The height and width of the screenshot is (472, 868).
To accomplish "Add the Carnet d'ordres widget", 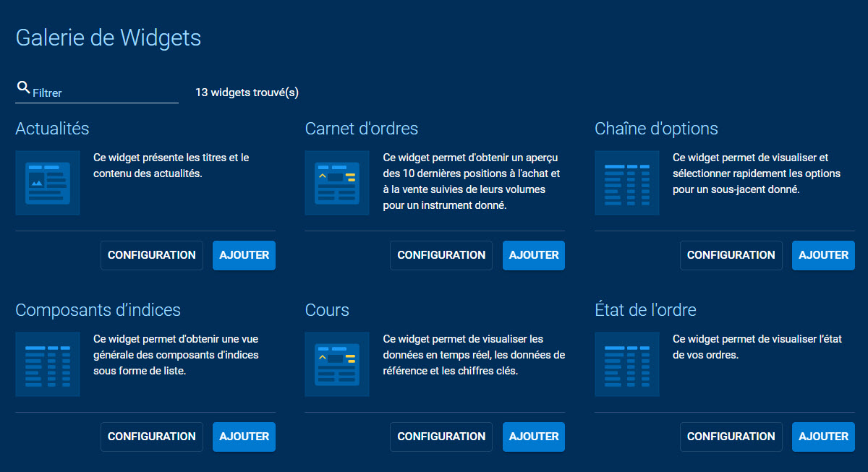I will coord(534,255).
